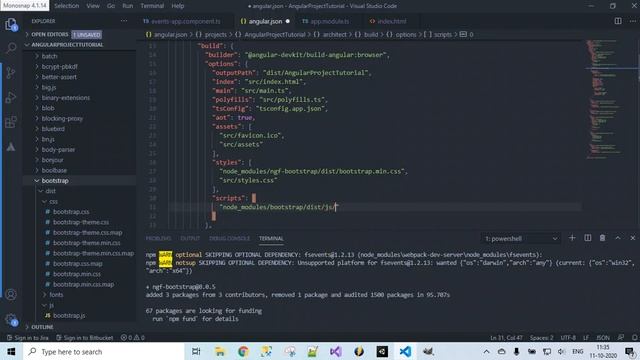Screen dimensions: 640x360
Task: Open the Run and Debug view
Action: [11, 97]
